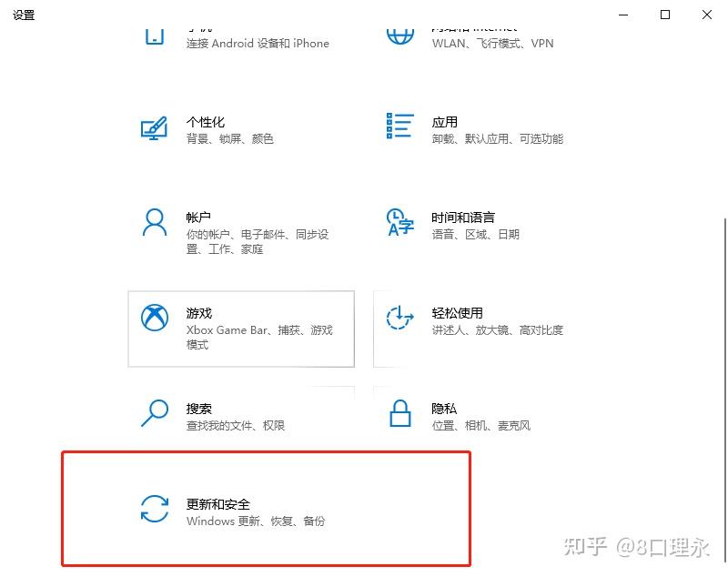Open 隐私 settings title
Screen dimensions: 728x577
click(x=444, y=409)
